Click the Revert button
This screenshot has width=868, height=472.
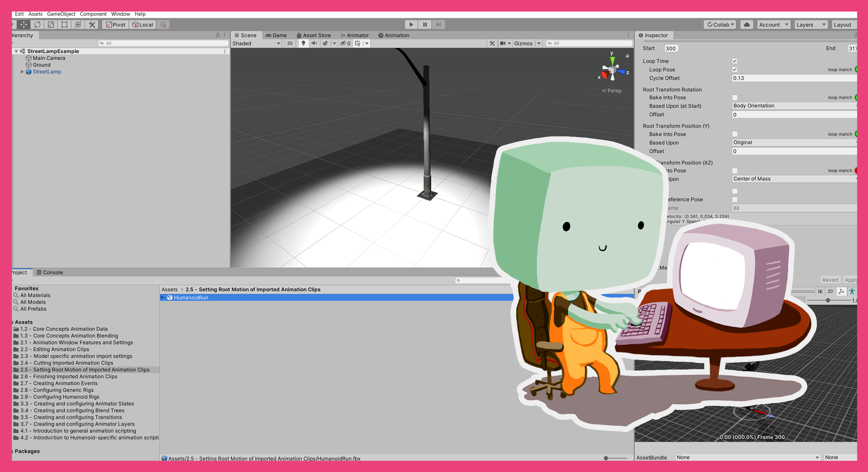click(x=830, y=280)
